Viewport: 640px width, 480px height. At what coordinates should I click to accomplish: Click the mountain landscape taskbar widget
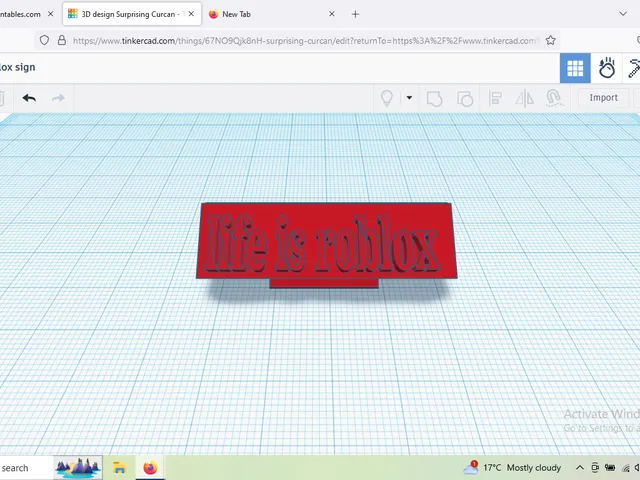[78, 467]
